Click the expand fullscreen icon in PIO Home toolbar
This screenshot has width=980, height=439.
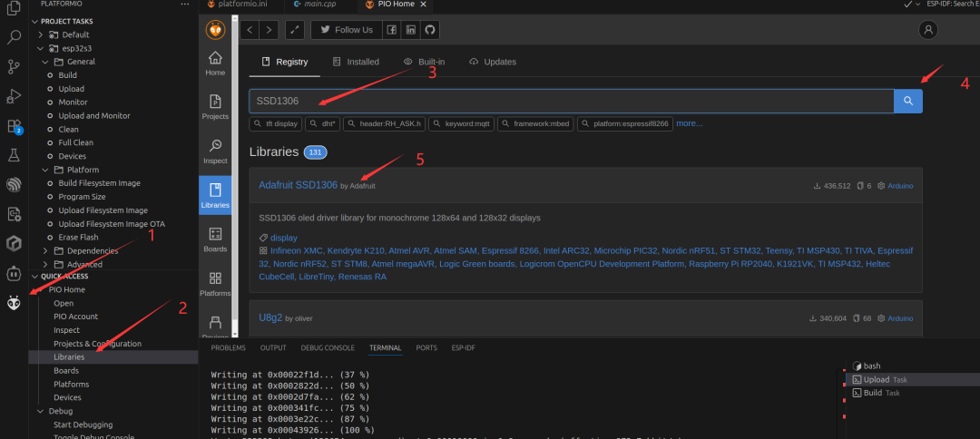[295, 29]
